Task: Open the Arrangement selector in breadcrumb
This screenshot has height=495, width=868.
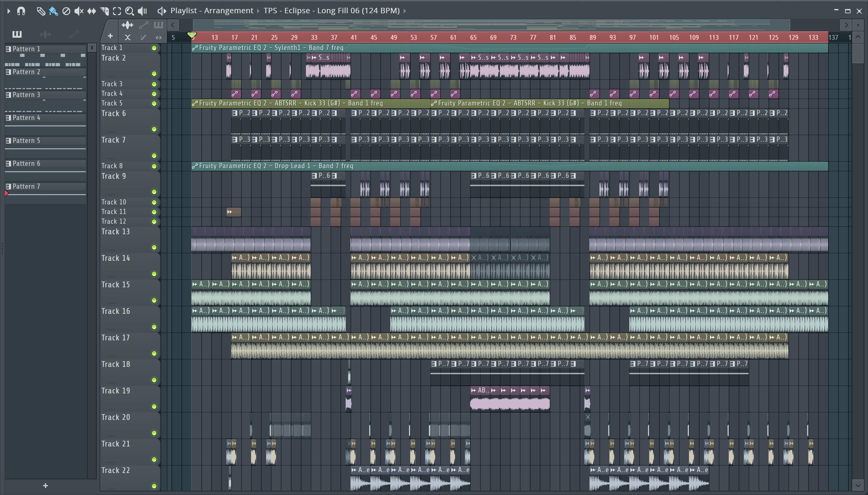Action: (228, 11)
